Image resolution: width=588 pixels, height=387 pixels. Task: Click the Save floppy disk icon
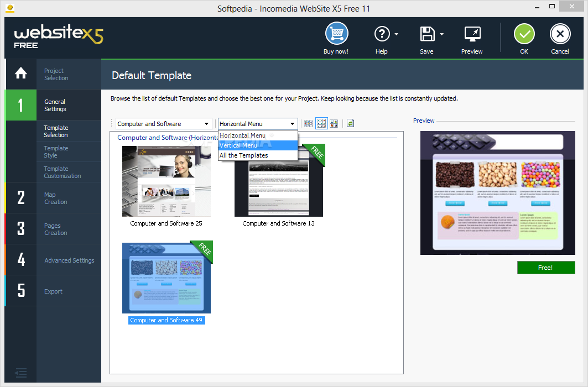[x=427, y=34]
